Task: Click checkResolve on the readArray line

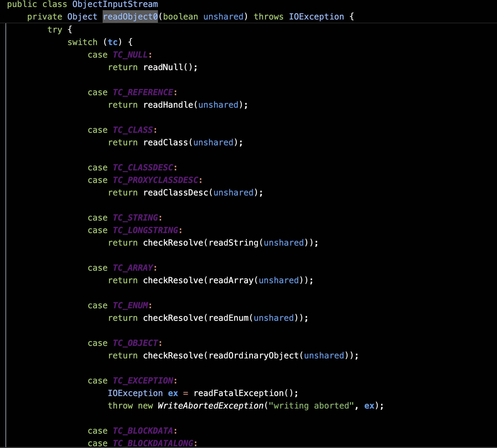Action: (x=173, y=280)
